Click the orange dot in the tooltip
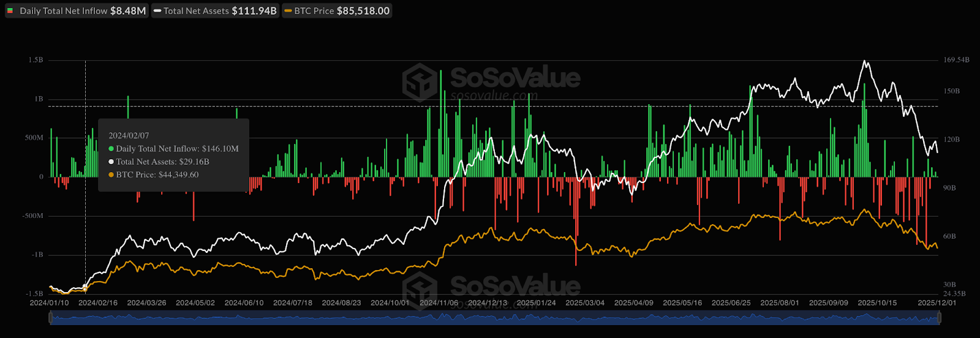The image size is (980, 338). [111, 175]
